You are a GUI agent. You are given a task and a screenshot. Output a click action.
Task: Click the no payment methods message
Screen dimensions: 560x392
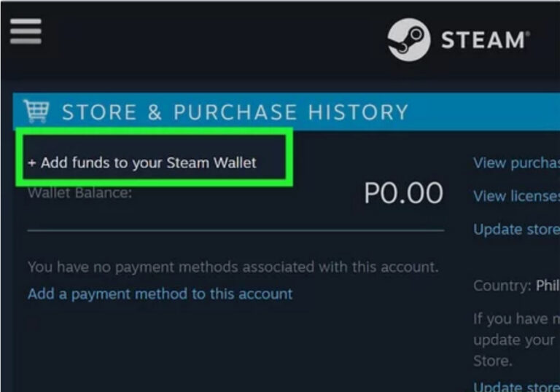pyautogui.click(x=233, y=267)
